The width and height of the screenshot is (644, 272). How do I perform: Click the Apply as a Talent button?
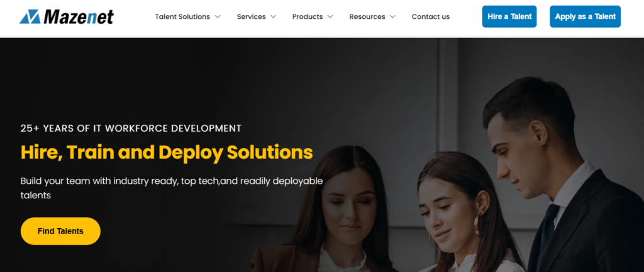tap(586, 16)
